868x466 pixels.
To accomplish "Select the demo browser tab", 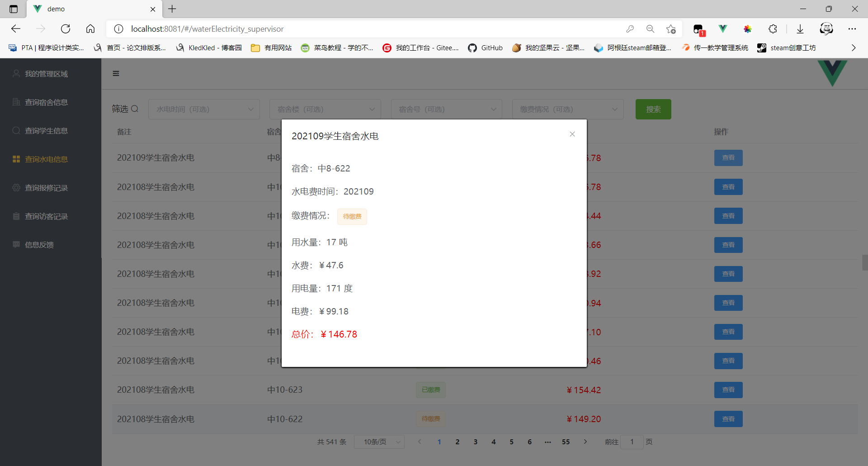I will pos(94,9).
